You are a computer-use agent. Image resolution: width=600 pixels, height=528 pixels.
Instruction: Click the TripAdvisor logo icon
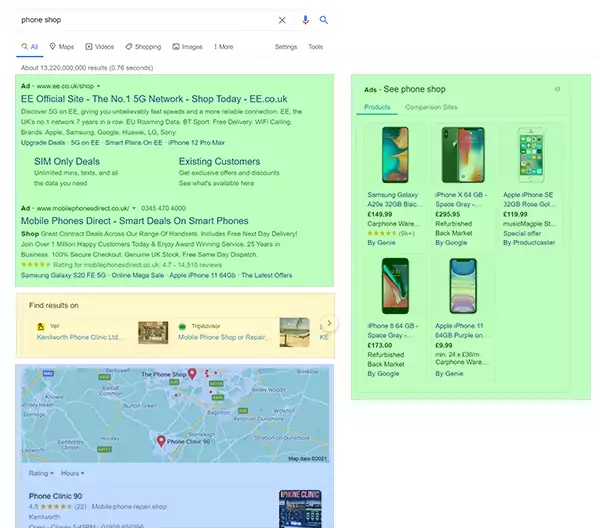182,326
